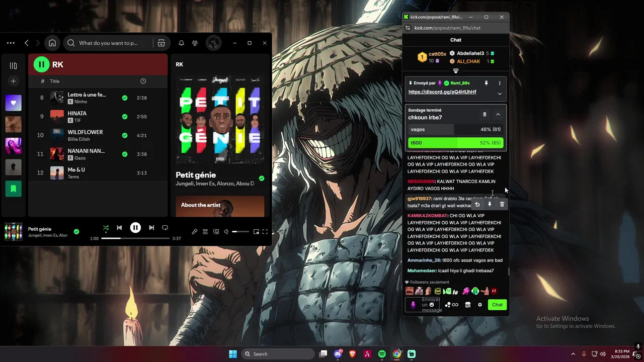
Task: Delete gjw919937's chat message
Action: [x=502, y=205]
